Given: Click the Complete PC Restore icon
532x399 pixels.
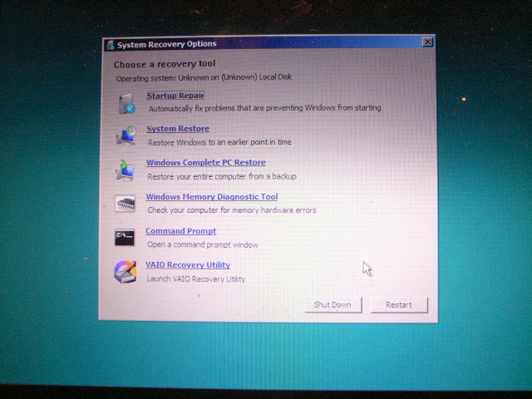Looking at the screenshot, I should pos(126,170).
